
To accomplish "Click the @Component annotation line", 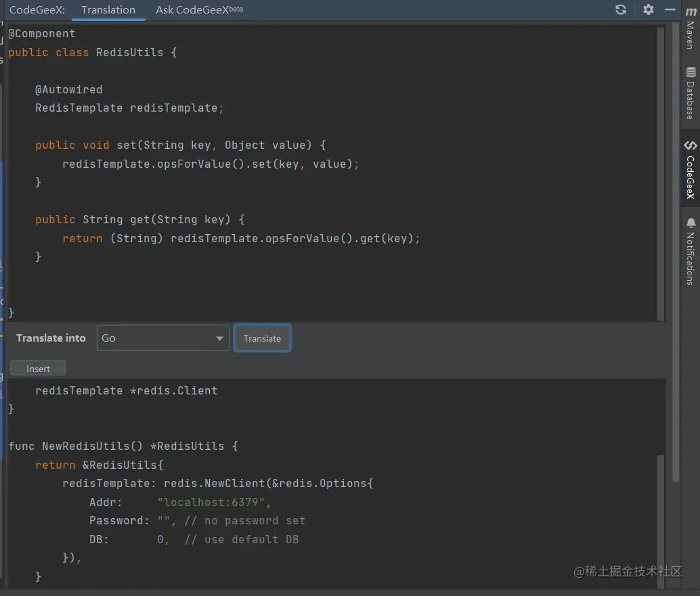I will [42, 33].
